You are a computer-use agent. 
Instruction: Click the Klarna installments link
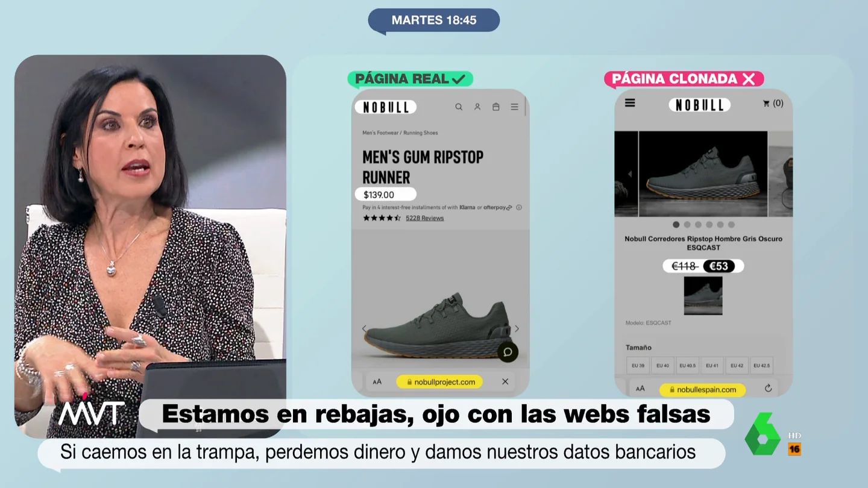(x=467, y=207)
